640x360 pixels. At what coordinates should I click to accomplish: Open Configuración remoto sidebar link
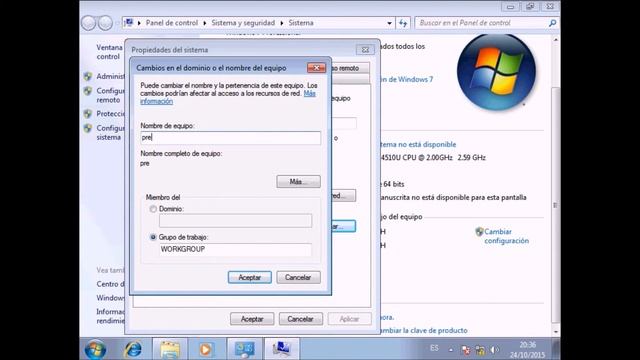click(x=110, y=95)
